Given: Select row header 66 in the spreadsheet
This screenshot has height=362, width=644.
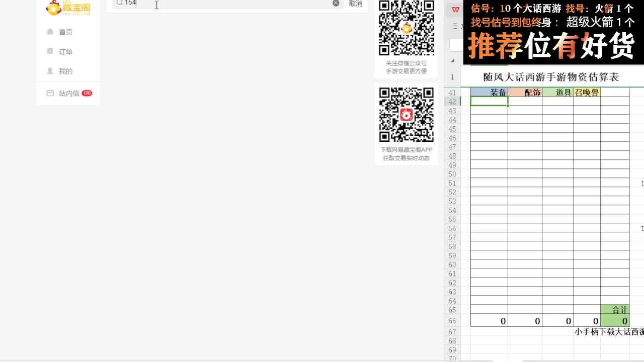Looking at the screenshot, I should (x=452, y=321).
